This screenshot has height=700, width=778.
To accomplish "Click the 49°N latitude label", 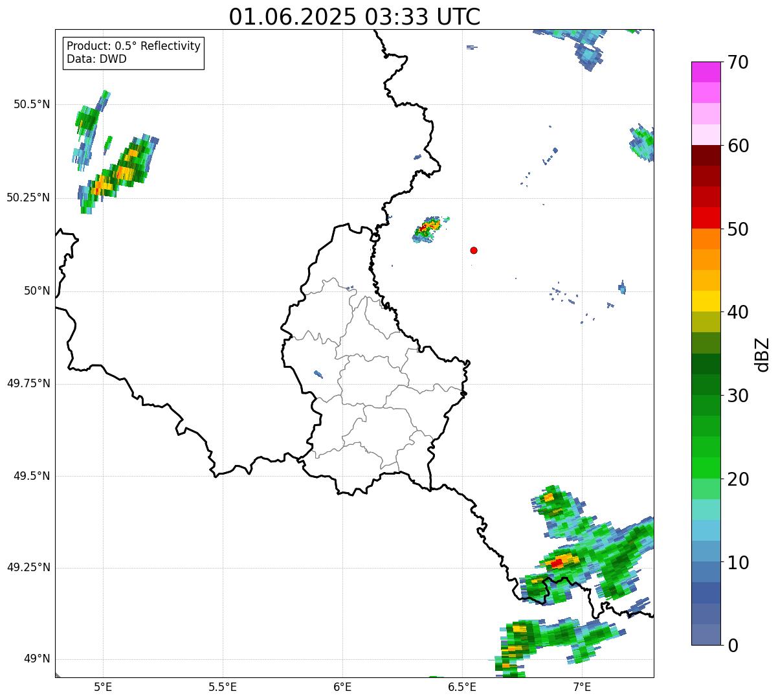I will click(37, 659).
